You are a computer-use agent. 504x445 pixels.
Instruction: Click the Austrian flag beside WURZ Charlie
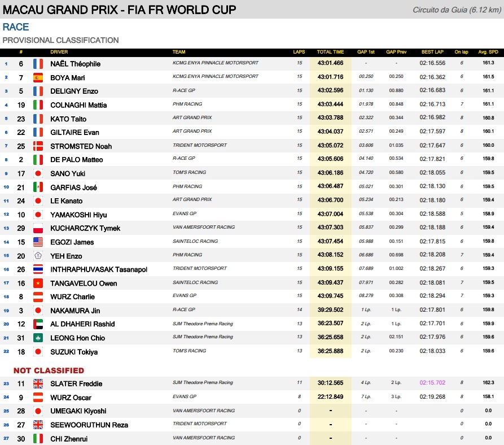tap(38, 296)
